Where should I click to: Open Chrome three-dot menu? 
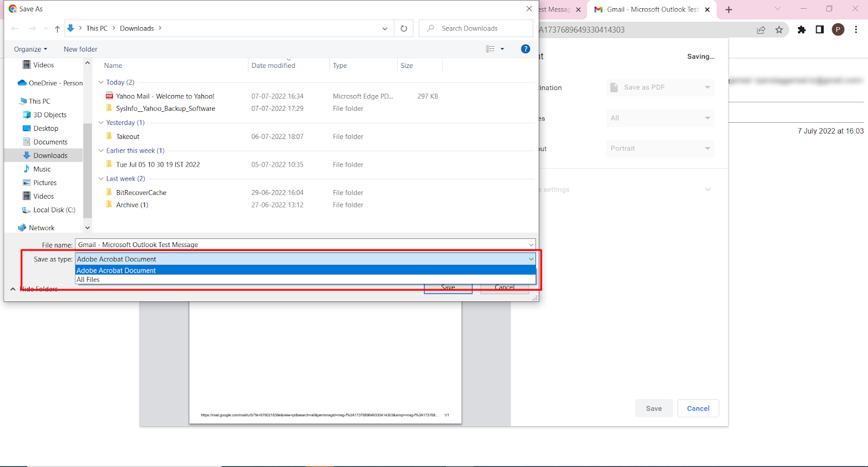coord(856,30)
